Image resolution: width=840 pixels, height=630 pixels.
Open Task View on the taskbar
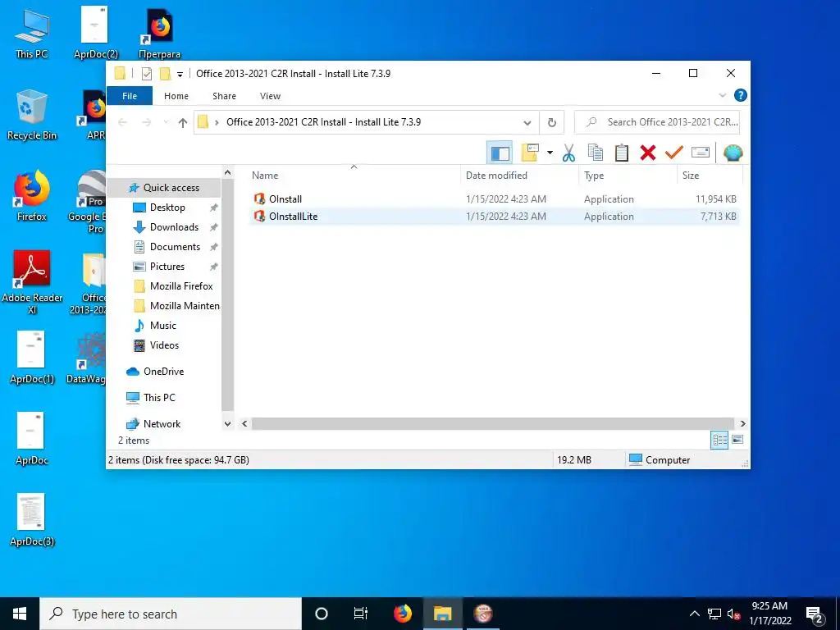pos(361,614)
